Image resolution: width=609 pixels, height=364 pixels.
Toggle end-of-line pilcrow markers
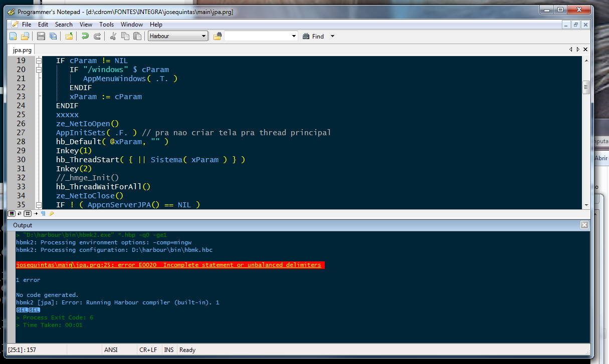[x=44, y=213]
